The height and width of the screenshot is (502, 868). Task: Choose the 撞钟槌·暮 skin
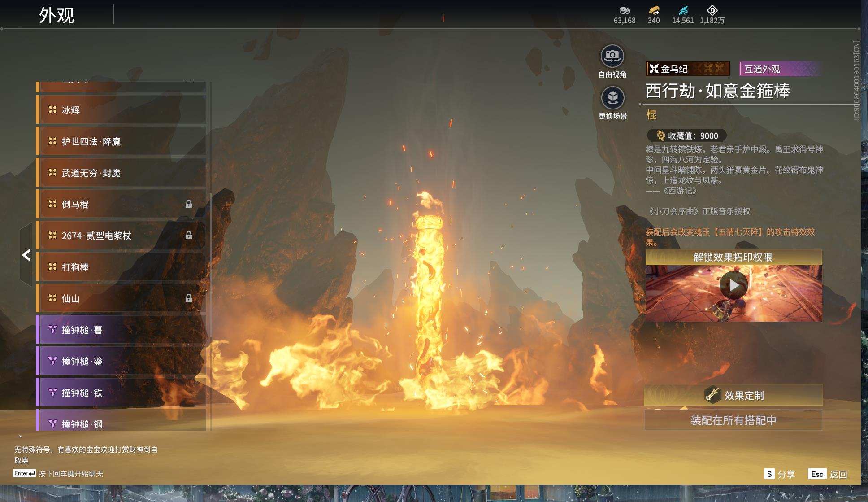pos(121,330)
